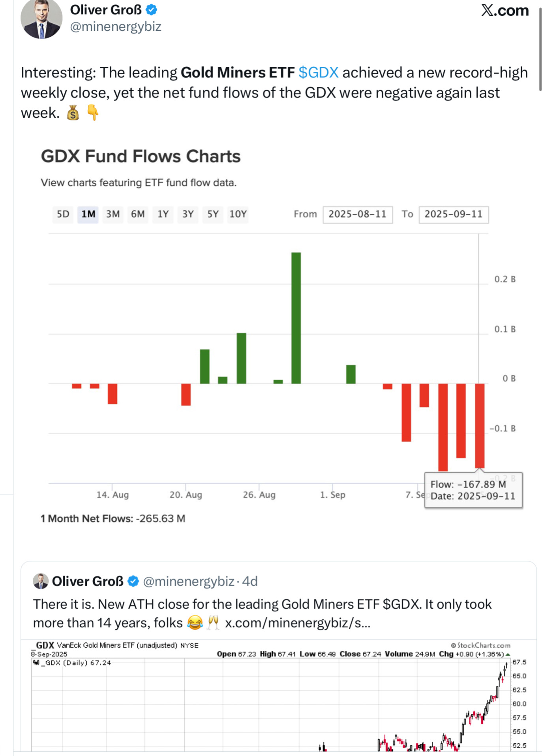The width and height of the screenshot is (542, 756).
Task: Click the blue verified badge beside the top Oliver Groß name
Action: (x=152, y=10)
